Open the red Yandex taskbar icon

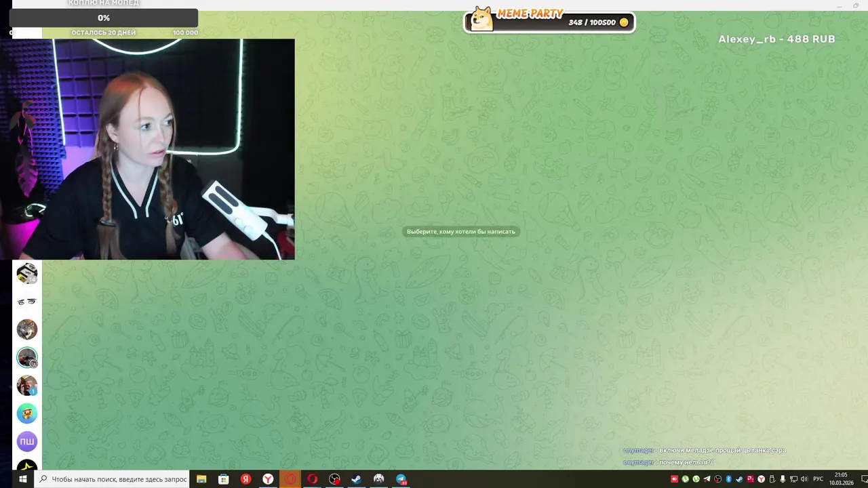coord(246,479)
